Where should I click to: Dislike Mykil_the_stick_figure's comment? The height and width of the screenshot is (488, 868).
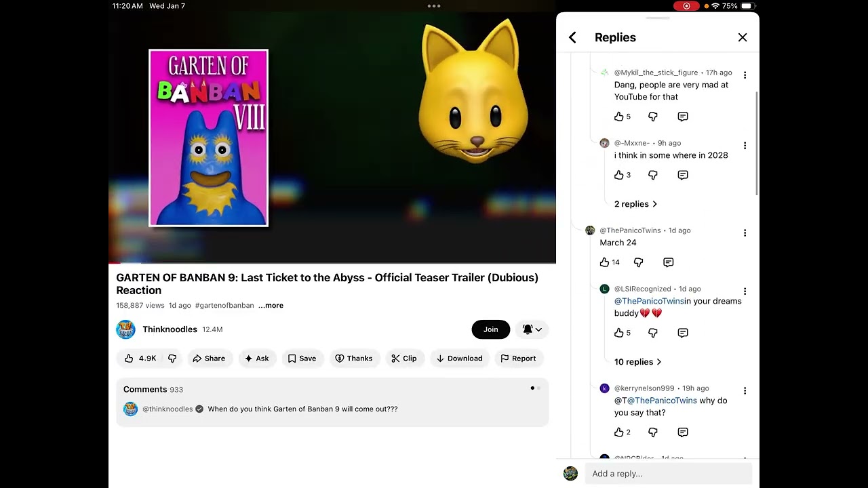click(653, 117)
